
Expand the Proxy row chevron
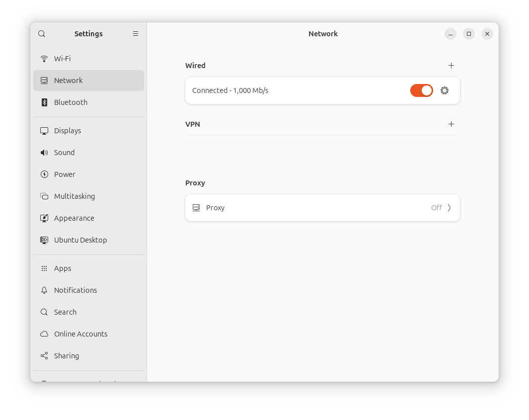(x=449, y=208)
